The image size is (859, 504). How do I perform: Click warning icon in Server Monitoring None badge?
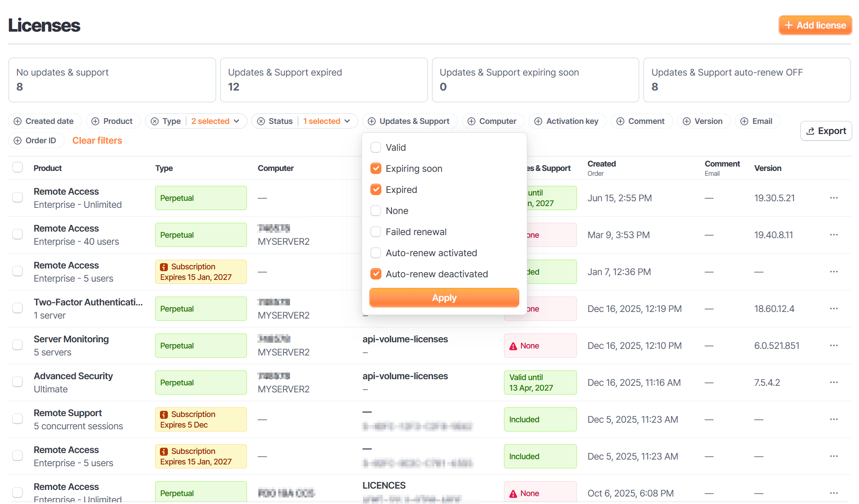[x=513, y=346]
